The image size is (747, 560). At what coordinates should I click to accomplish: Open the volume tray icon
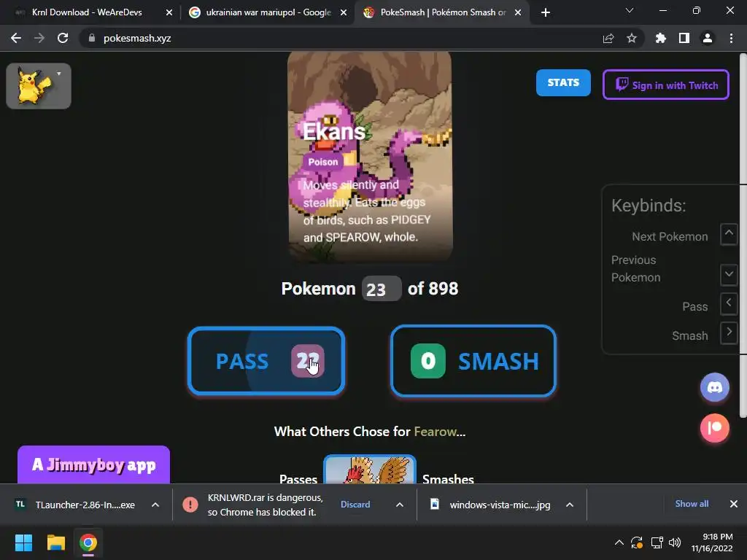coord(675,542)
